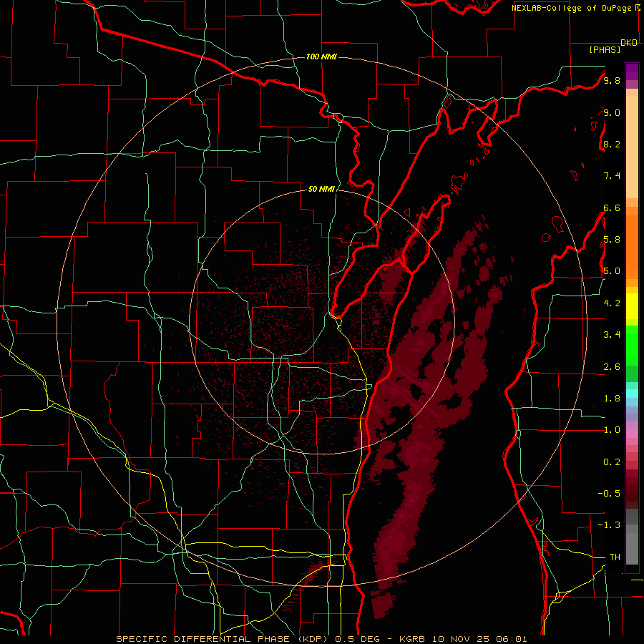The width and height of the screenshot is (644, 644).
Task: Click the 1.8 value on the color scale
Action: tap(612, 399)
